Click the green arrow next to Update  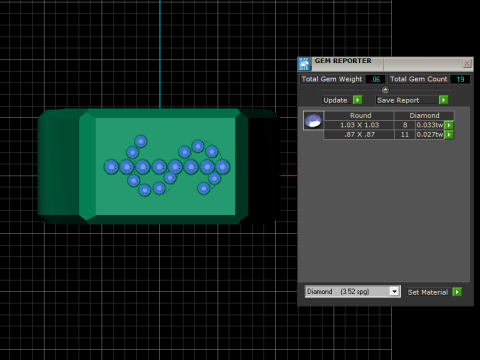[357, 100]
